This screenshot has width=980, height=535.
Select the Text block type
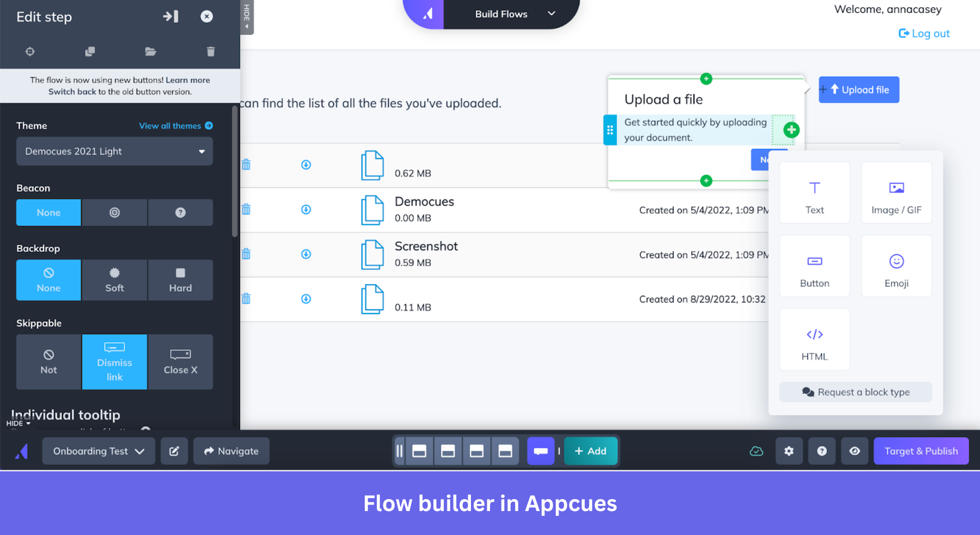click(814, 193)
